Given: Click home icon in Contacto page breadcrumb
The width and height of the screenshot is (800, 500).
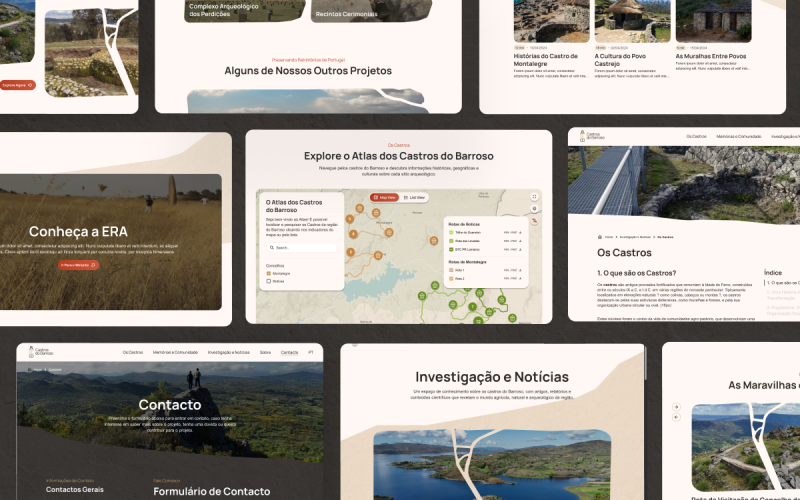Looking at the screenshot, I should [x=30, y=369].
